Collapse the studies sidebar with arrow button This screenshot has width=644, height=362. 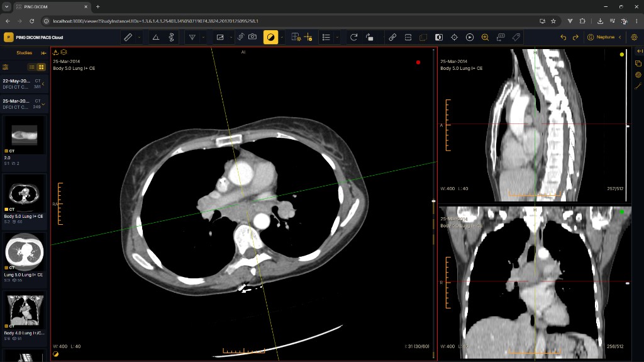[43, 53]
